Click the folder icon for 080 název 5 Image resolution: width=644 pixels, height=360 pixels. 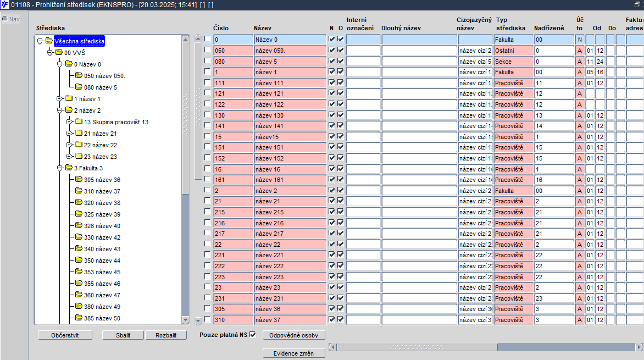pyautogui.click(x=79, y=87)
